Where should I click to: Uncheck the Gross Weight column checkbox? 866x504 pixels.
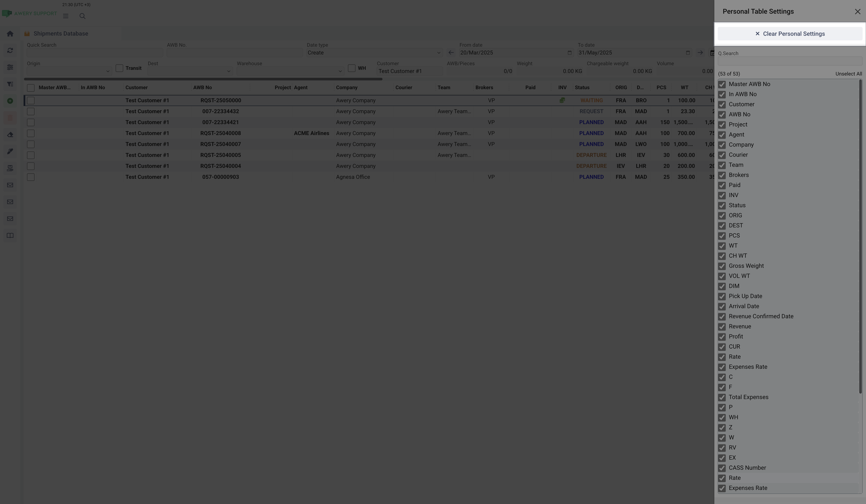point(722,266)
